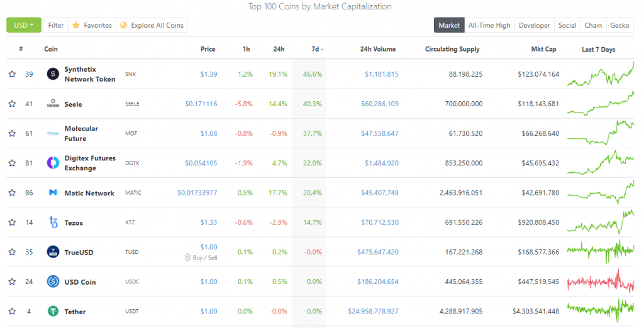Open the USD Coin name link
The height and width of the screenshot is (328, 644).
pyautogui.click(x=80, y=282)
